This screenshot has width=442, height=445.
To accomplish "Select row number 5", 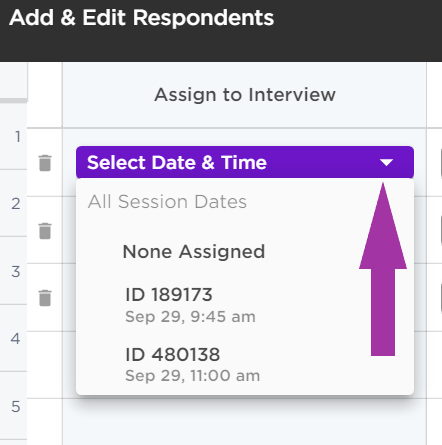I will [x=16, y=407].
